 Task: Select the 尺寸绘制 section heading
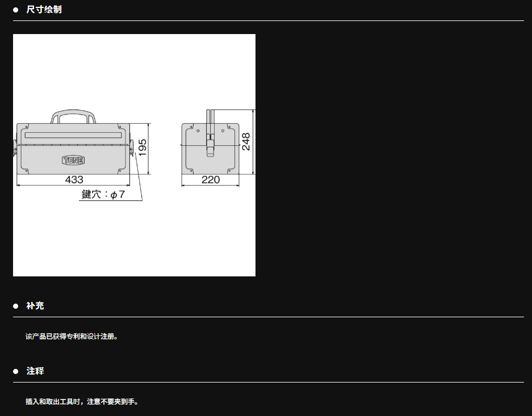click(44, 10)
